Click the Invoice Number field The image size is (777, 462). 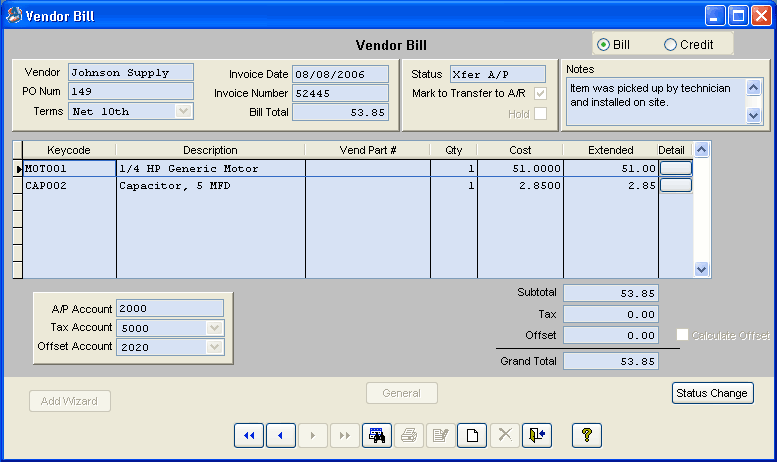(340, 93)
